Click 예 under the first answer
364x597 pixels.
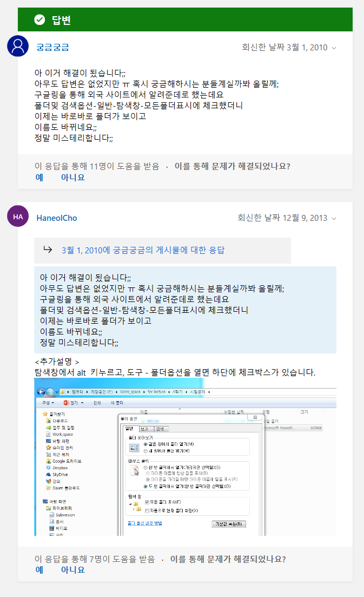pyautogui.click(x=39, y=177)
